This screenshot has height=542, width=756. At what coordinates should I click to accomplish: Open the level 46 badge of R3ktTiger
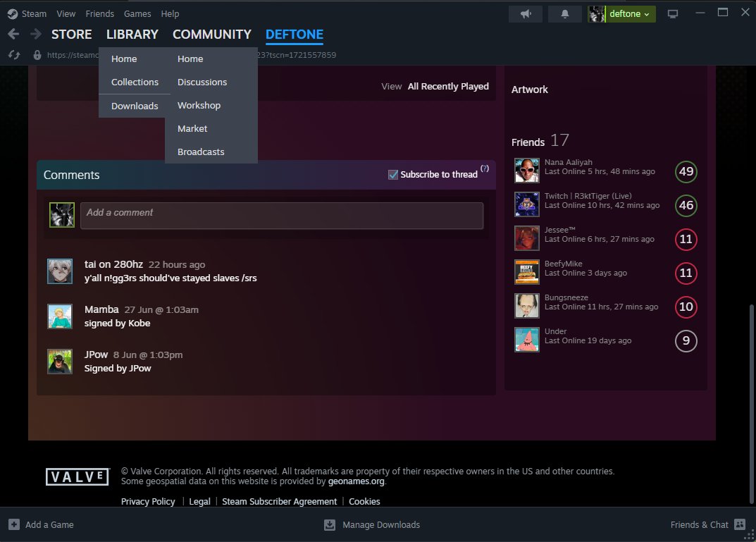coord(686,205)
